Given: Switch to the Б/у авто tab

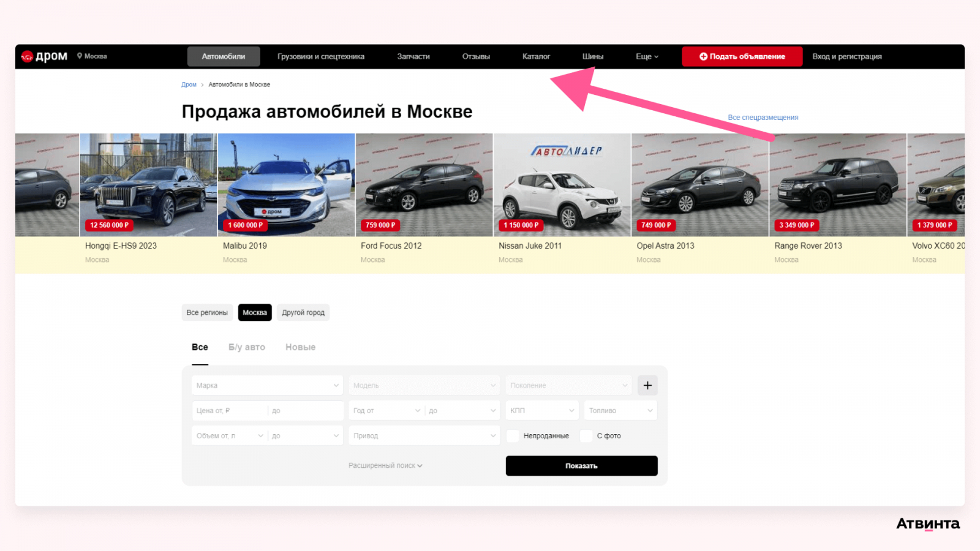Looking at the screenshot, I should click(247, 347).
